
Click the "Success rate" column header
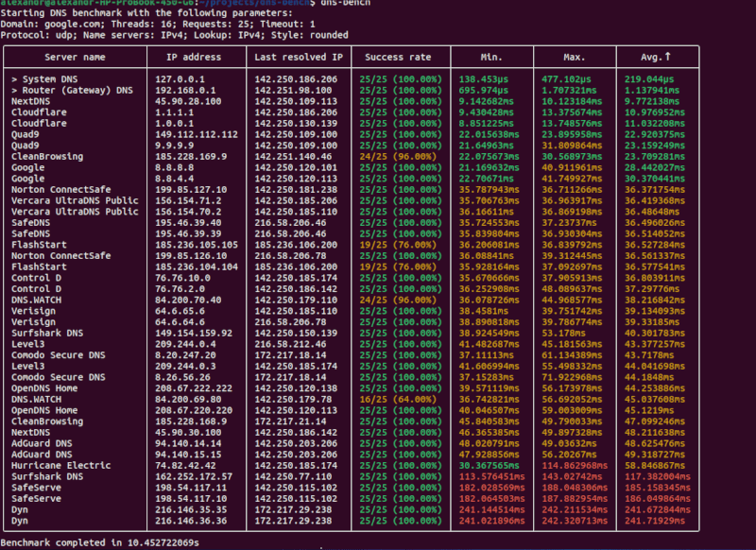pos(399,57)
